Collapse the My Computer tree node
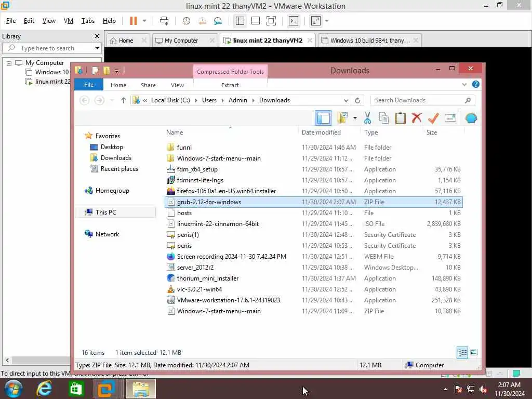 pyautogui.click(x=9, y=63)
